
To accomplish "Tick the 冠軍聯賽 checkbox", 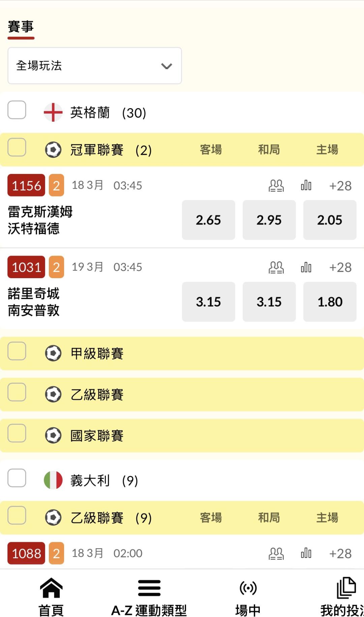I will pos(17,147).
